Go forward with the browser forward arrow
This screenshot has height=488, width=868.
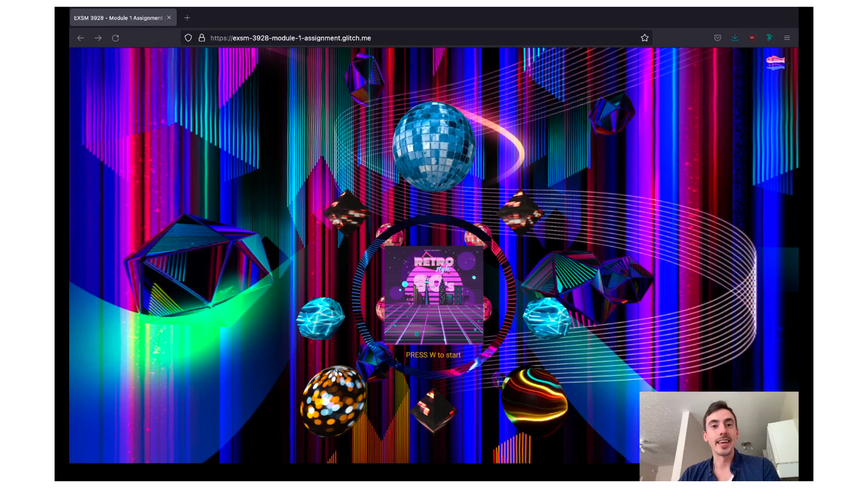(x=98, y=38)
